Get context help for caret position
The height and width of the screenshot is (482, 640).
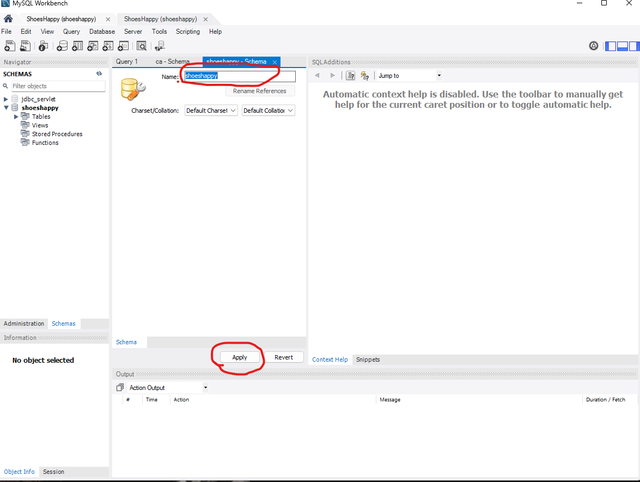(350, 76)
